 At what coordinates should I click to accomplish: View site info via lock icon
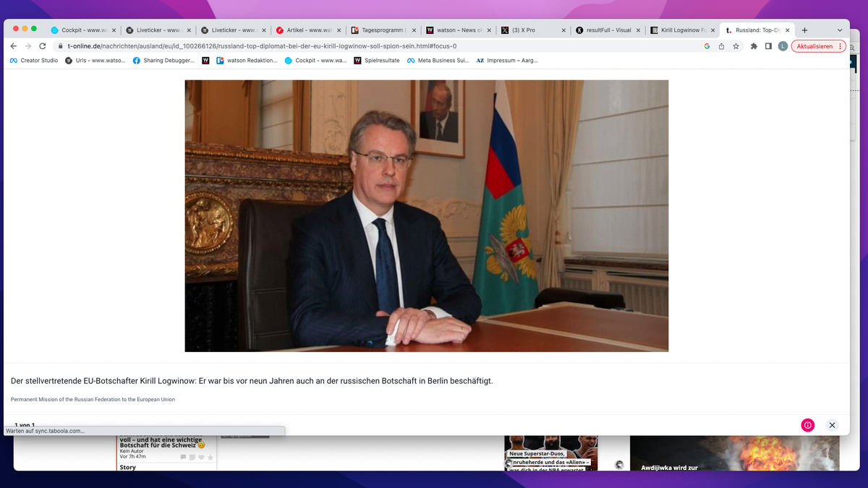pos(61,46)
